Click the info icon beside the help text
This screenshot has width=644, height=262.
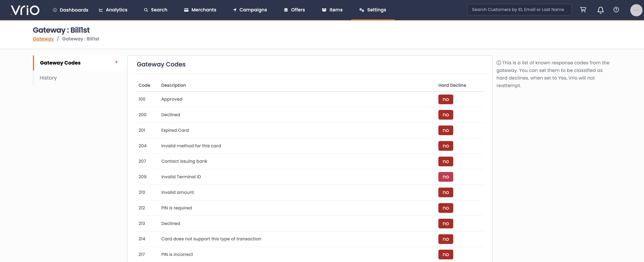click(x=499, y=63)
